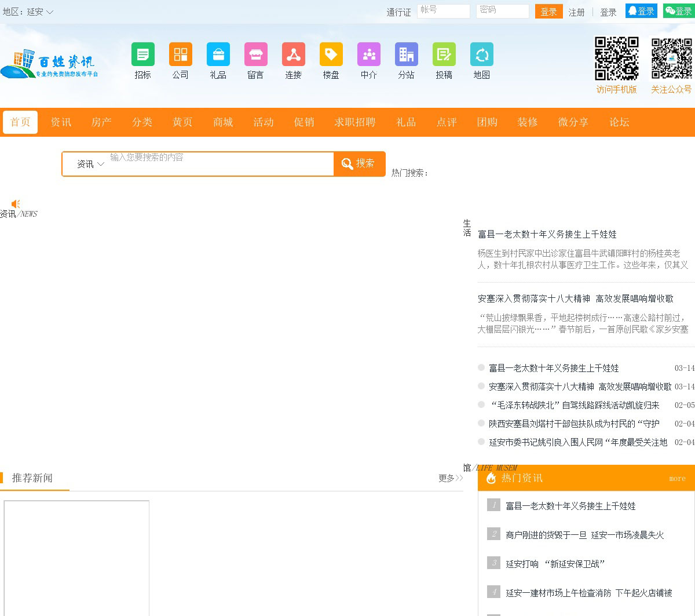Screen dimensions: 695x616
Task: Open the yellow 楼盘 property tag icon
Action: (x=331, y=54)
